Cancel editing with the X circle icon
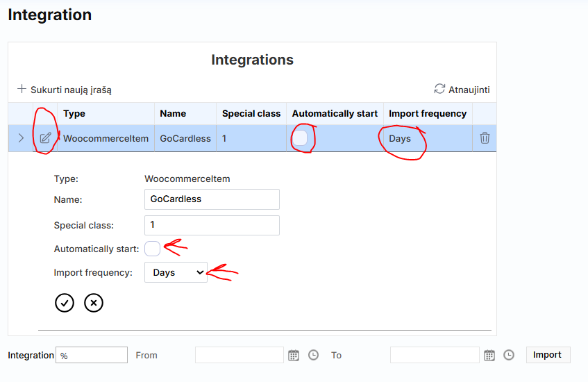Screen dimensions: 588x382 click(94, 303)
